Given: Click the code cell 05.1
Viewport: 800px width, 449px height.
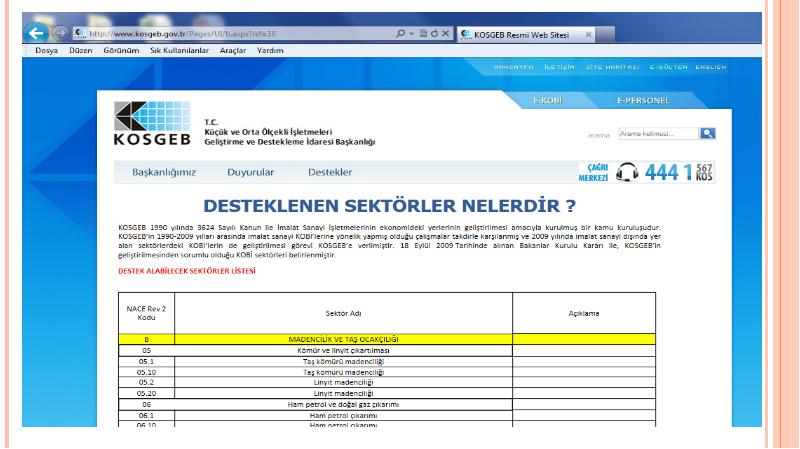Looking at the screenshot, I should coord(146,362).
